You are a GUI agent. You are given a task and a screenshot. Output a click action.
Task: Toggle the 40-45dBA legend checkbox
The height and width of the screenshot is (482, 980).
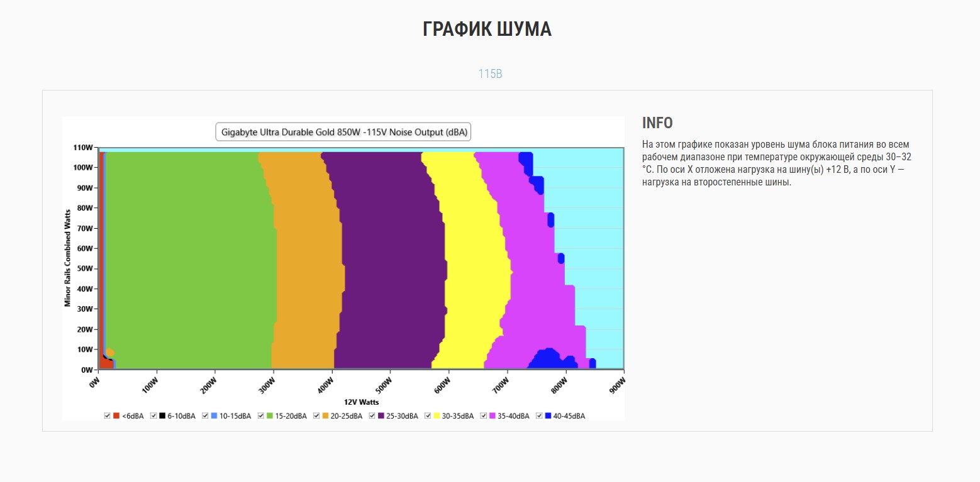coord(539,416)
